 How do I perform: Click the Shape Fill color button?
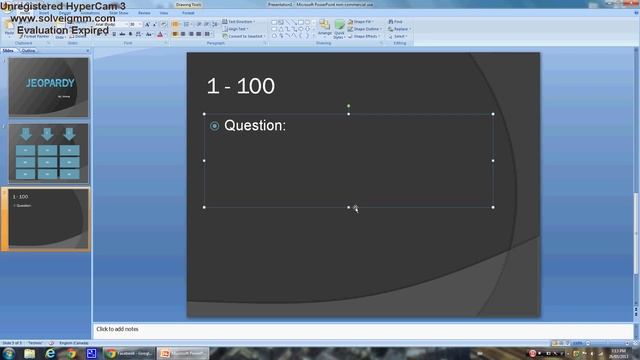coord(360,22)
